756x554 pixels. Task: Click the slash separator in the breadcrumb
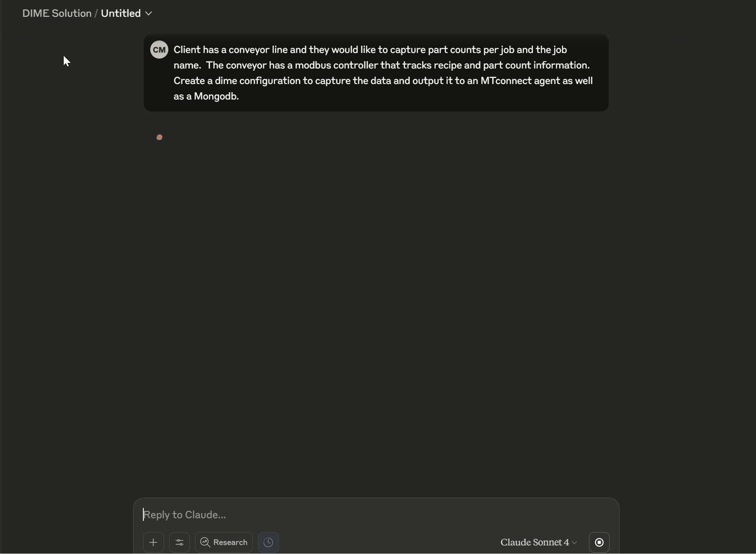pos(96,13)
